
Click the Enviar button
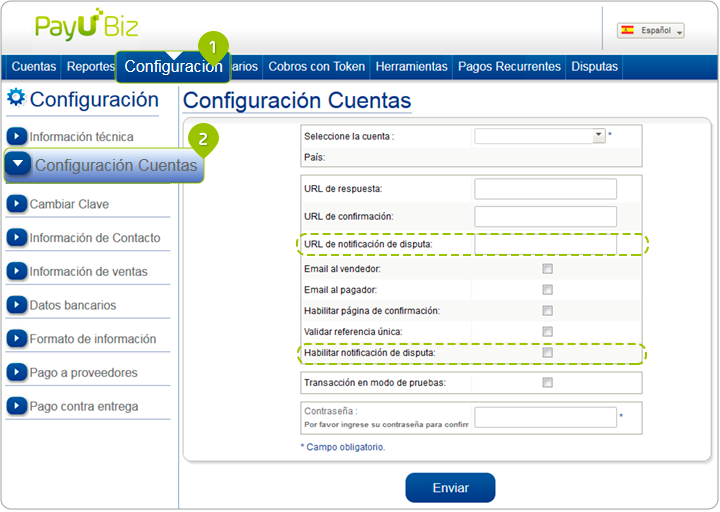450,488
